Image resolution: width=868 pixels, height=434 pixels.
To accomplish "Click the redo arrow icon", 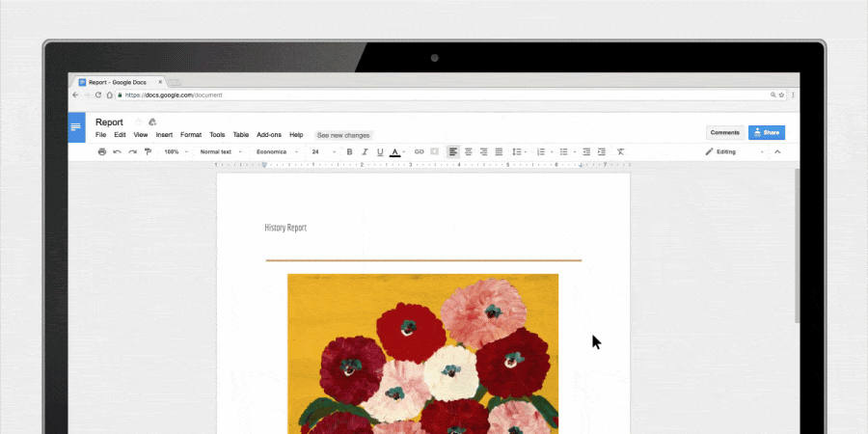I will [132, 151].
